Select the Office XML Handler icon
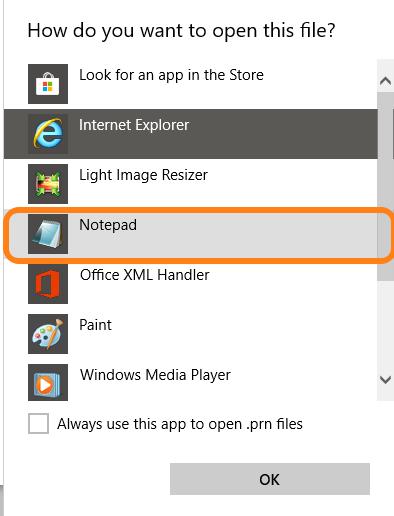394x516 pixels. (48, 284)
